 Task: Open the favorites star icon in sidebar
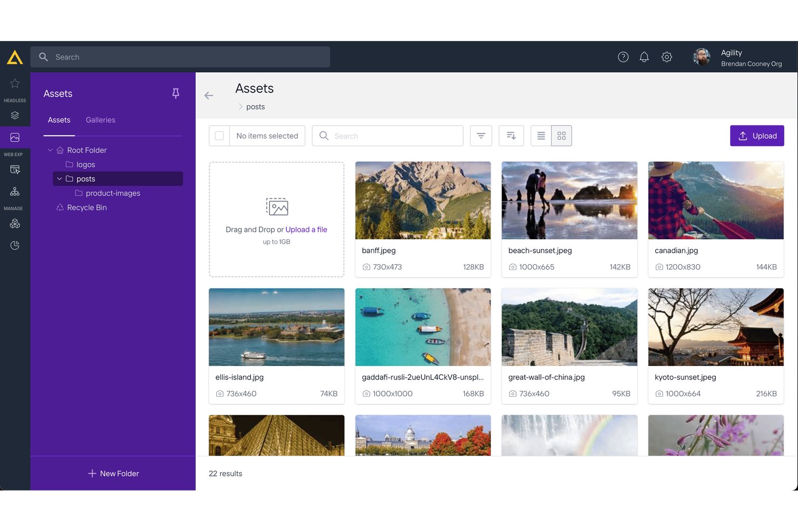(x=15, y=84)
